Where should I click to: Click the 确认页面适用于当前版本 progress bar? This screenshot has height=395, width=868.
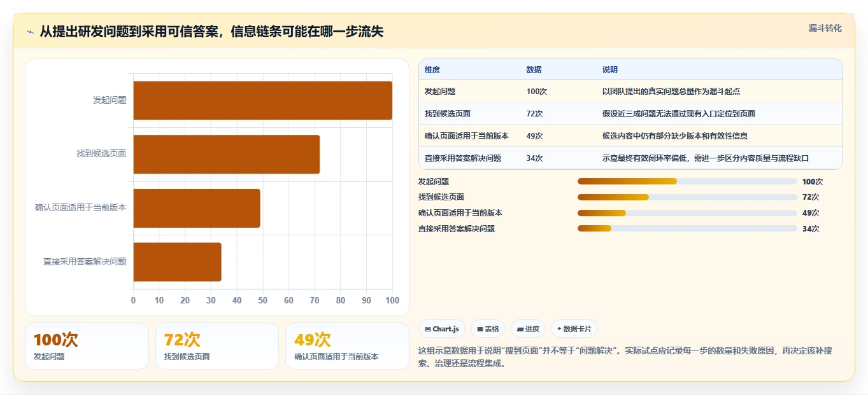pyautogui.click(x=687, y=213)
